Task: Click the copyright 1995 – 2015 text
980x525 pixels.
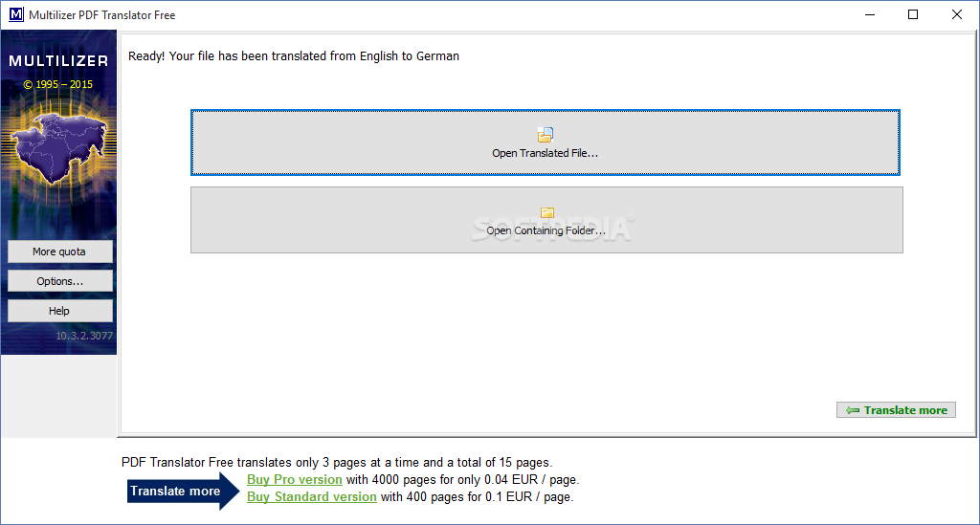Action: pyautogui.click(x=58, y=84)
